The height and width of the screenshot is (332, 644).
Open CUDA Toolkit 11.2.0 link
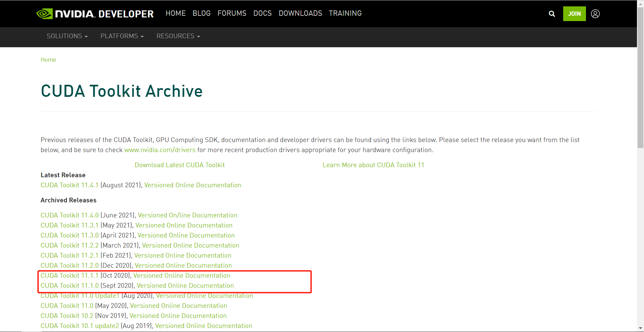pyautogui.click(x=69, y=266)
